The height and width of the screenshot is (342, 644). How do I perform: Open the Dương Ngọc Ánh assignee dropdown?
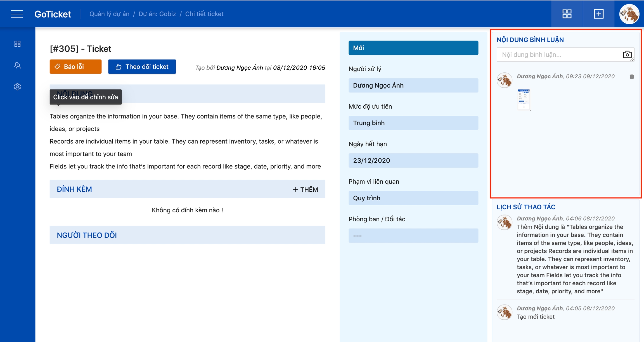[413, 85]
